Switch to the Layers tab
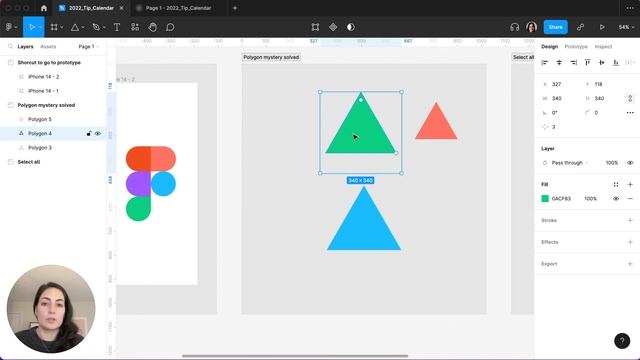Viewport: 640px width, 360px height. pyautogui.click(x=25, y=47)
